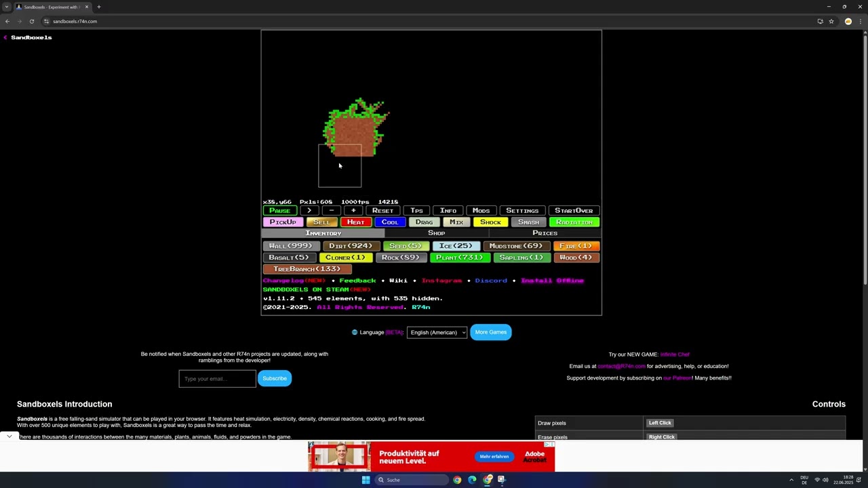868x488 pixels.
Task: Open the Infinite Chef game link
Action: pyautogui.click(x=675, y=354)
